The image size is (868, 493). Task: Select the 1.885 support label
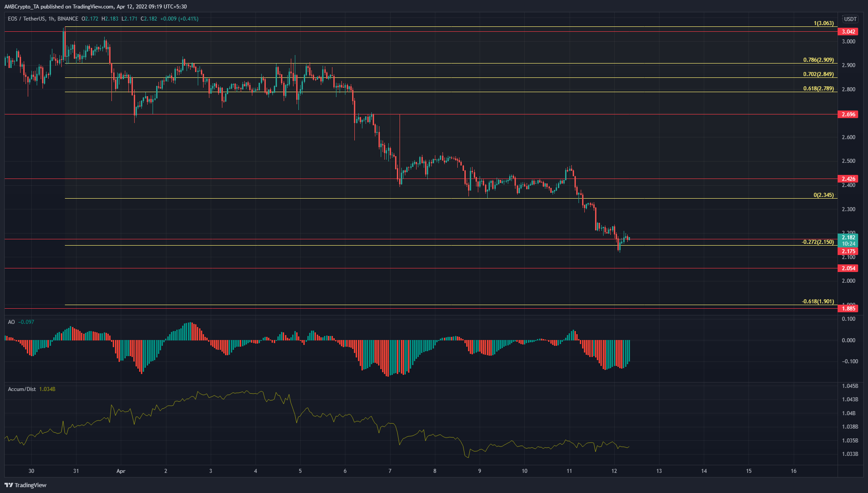point(849,309)
